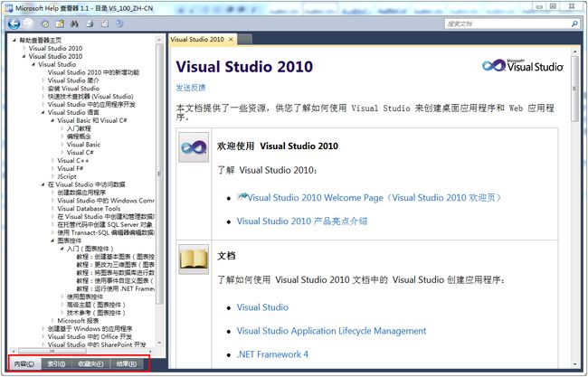Open the .NET Framework 4 link
The height and width of the screenshot is (377, 588).
[272, 354]
